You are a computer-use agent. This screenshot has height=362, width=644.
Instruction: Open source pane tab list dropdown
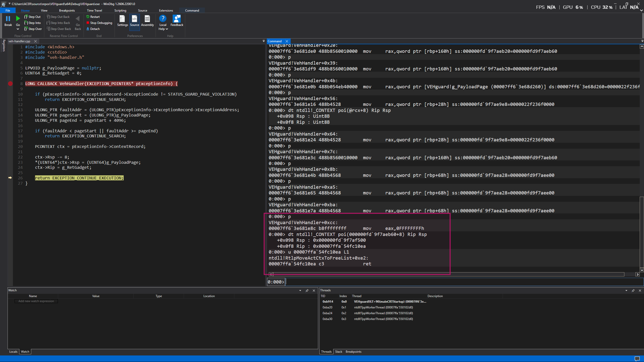[x=263, y=41]
